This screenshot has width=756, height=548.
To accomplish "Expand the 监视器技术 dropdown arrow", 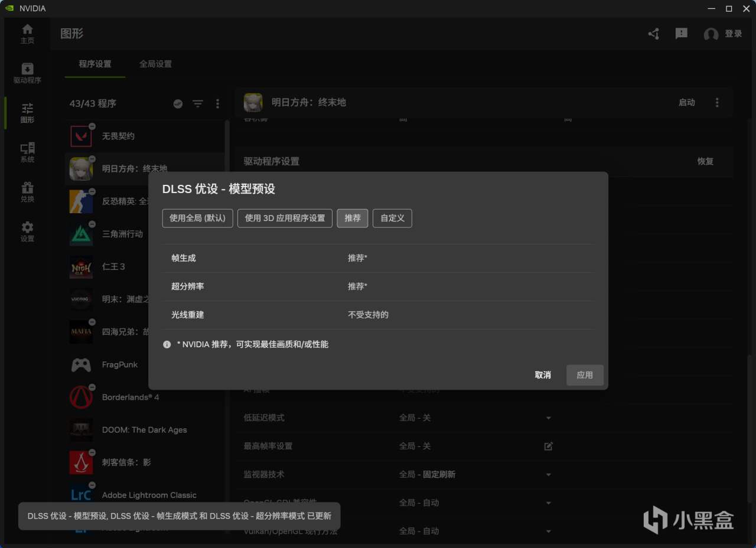I will [x=548, y=475].
